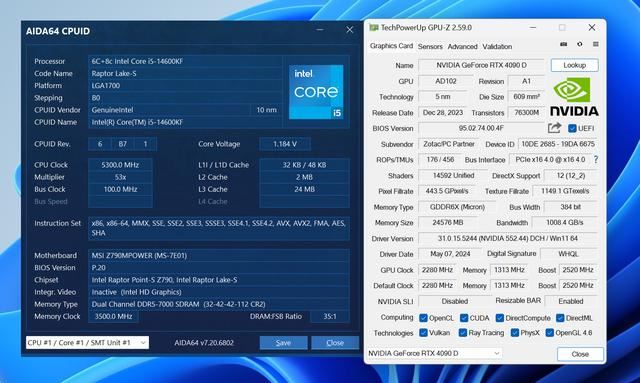Click the Shaders value 14592 Unified
The height and width of the screenshot is (383, 640).
453,176
